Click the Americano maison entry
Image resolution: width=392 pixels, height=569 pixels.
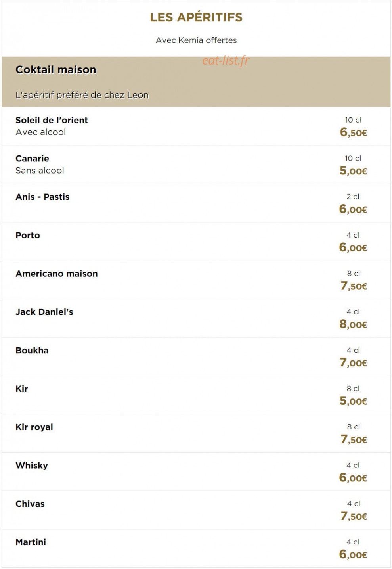click(x=196, y=280)
